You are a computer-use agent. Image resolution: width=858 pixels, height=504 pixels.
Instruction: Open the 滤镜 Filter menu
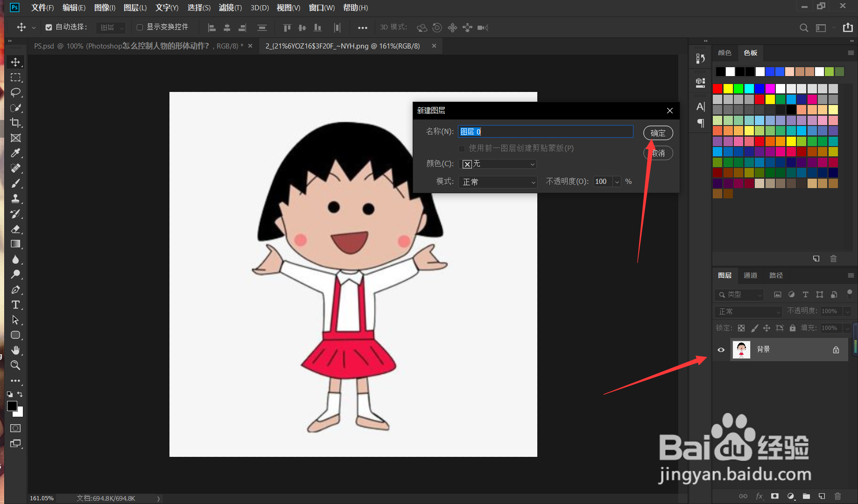(230, 7)
